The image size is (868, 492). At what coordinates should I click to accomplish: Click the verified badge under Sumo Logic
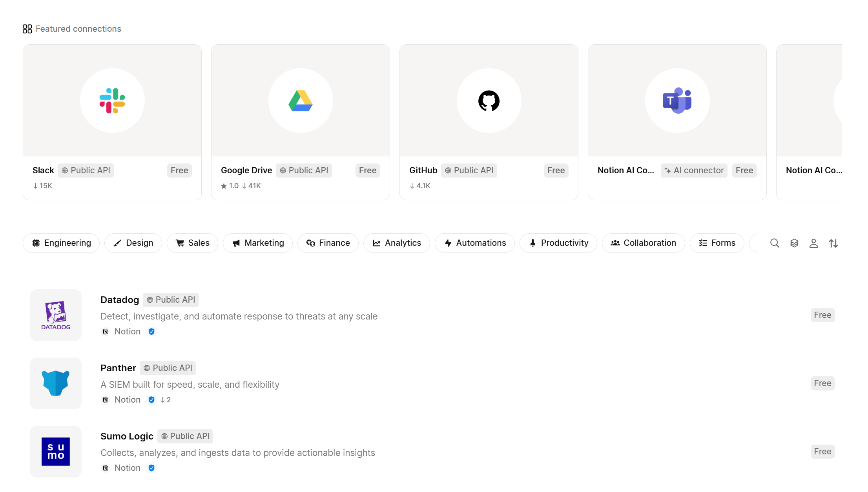coord(151,468)
